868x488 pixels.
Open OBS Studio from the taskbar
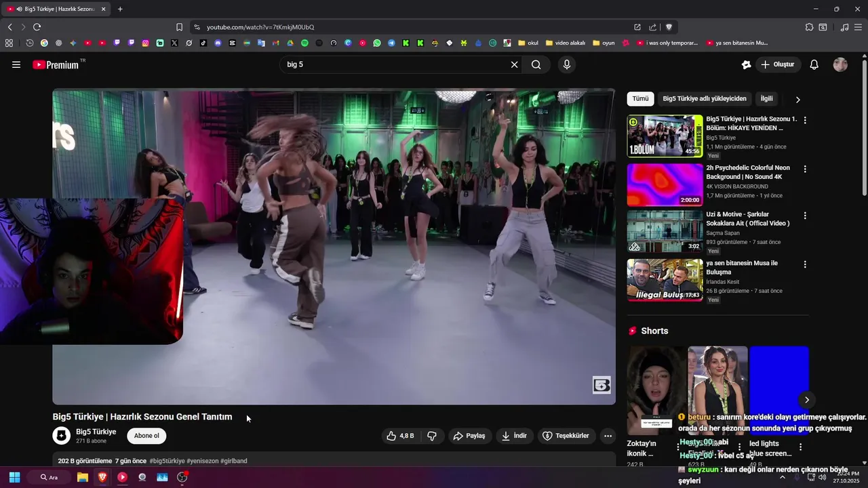(x=182, y=477)
